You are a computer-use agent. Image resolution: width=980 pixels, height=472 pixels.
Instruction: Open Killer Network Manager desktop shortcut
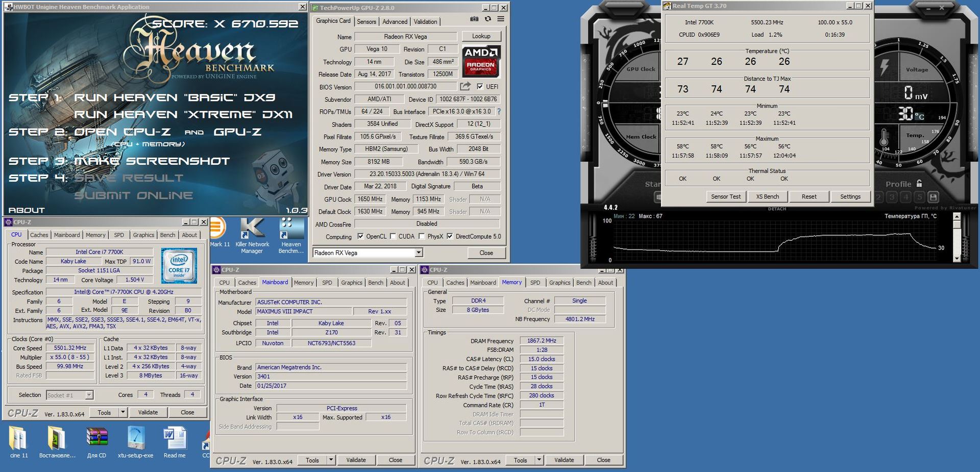252,236
